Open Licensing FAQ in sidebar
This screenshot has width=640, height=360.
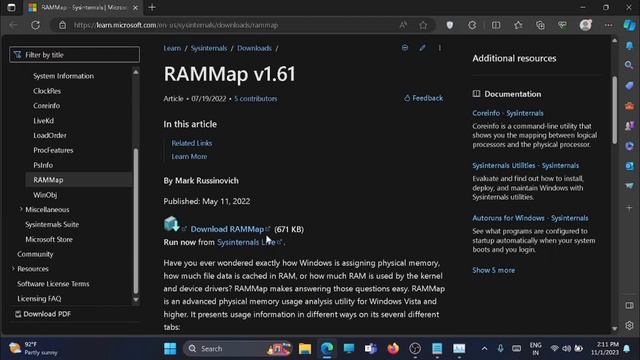pyautogui.click(x=39, y=298)
